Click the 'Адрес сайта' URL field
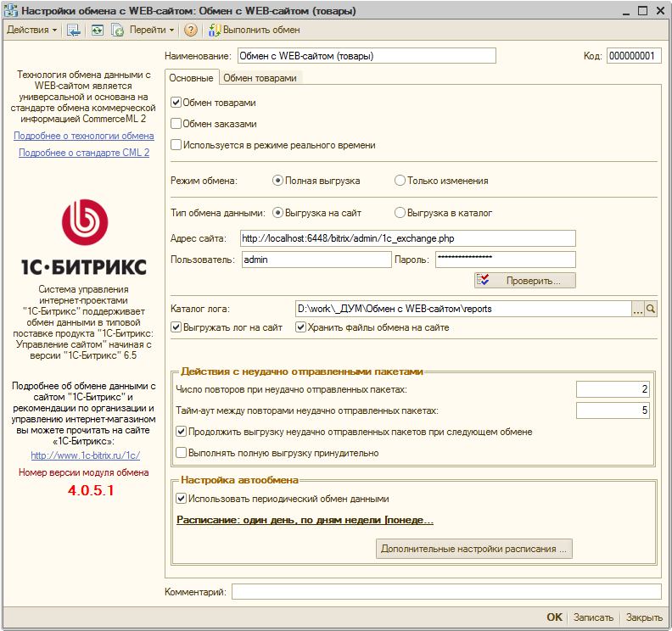Viewport: 672px width, 631px height. [x=407, y=238]
